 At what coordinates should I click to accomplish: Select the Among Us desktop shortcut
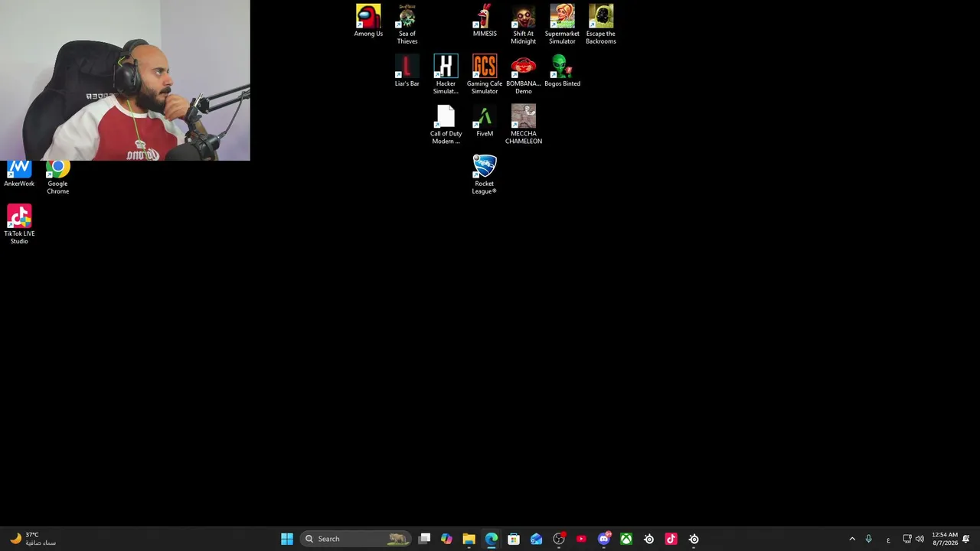(368, 21)
